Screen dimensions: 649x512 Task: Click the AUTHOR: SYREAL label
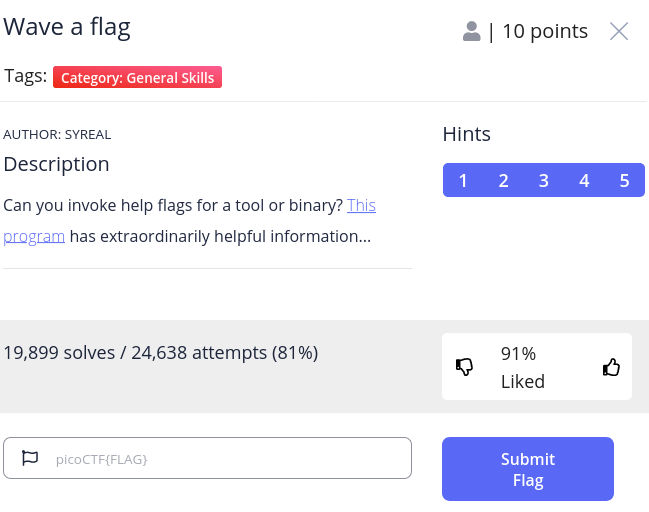tap(57, 134)
